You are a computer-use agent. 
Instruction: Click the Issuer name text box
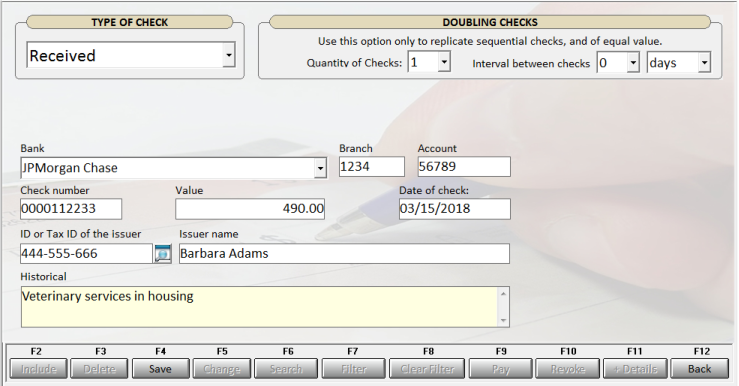[344, 254]
